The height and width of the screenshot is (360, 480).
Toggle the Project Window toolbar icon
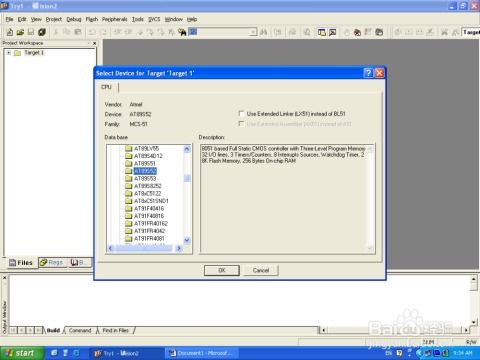(322, 32)
